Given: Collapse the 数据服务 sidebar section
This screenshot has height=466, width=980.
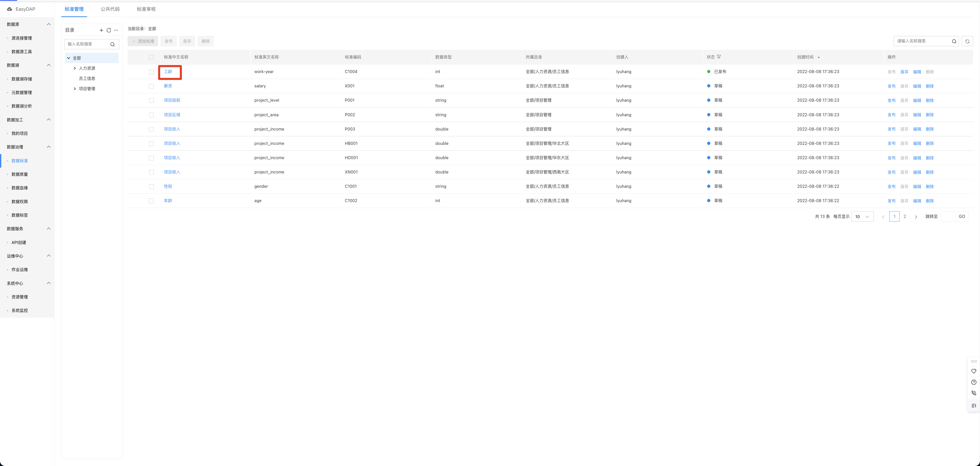Looking at the screenshot, I should (x=49, y=228).
